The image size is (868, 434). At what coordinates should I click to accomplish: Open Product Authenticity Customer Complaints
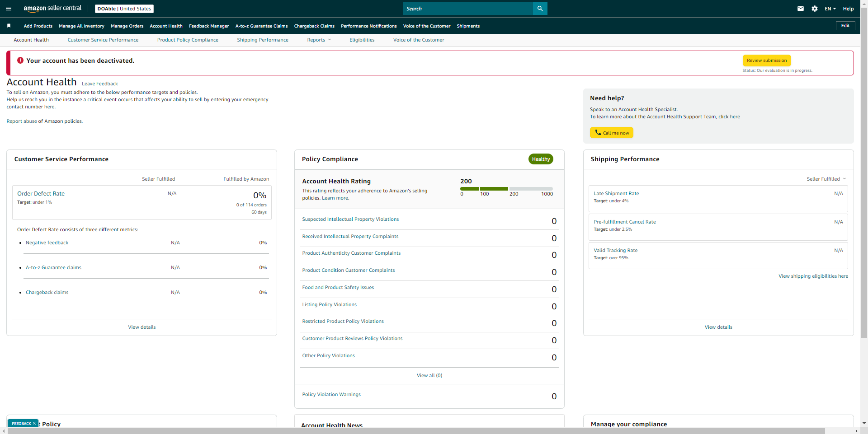point(351,253)
